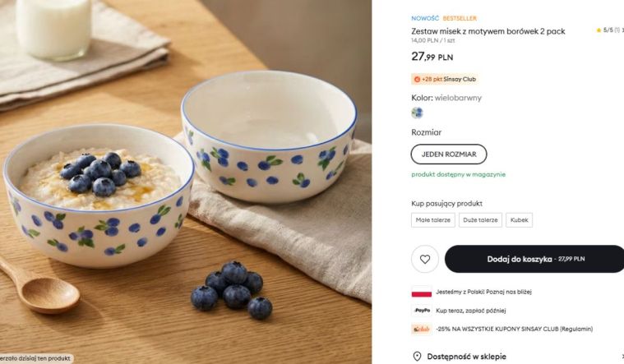Open the Regulamin link for coupons
Image resolution: width=624 pixels, height=364 pixels.
pyautogui.click(x=575, y=329)
